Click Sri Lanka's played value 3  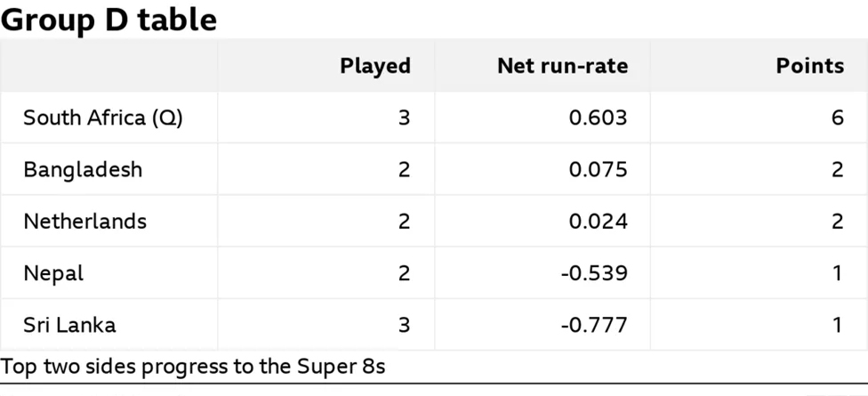point(404,325)
